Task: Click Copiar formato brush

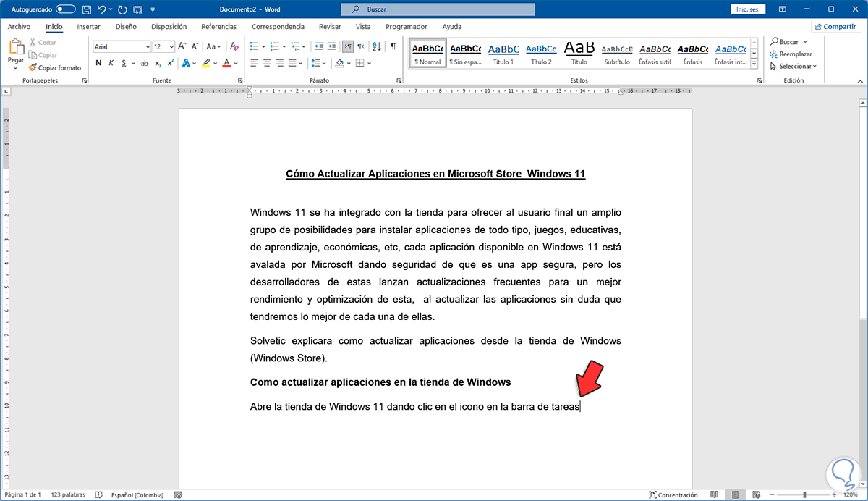Action: pos(54,67)
